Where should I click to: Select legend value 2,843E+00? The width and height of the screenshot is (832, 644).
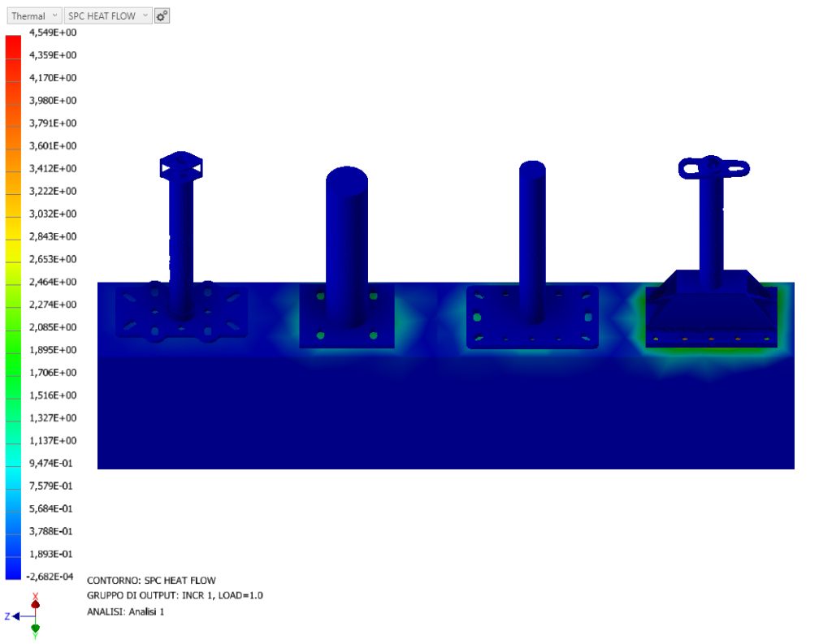pyautogui.click(x=53, y=236)
